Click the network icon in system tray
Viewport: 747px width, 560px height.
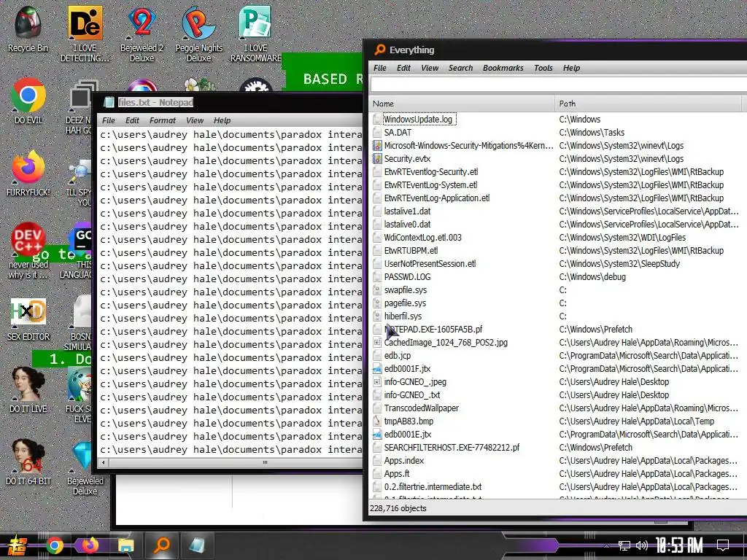coord(624,545)
